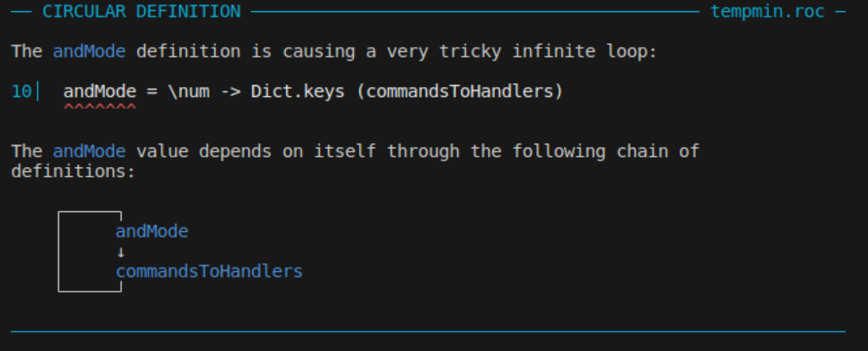Click andMode in the dependency chain
The height and width of the screenshot is (351, 868).
point(152,231)
